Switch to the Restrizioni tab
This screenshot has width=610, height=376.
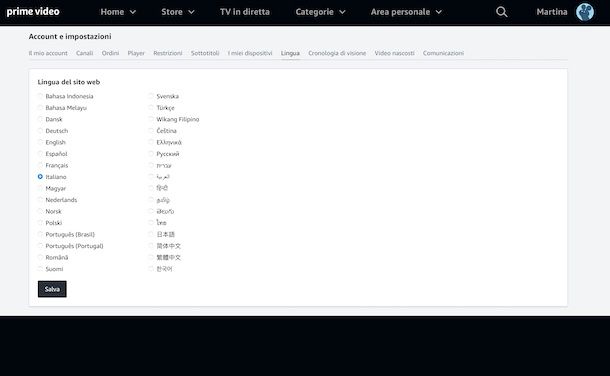pyautogui.click(x=168, y=53)
